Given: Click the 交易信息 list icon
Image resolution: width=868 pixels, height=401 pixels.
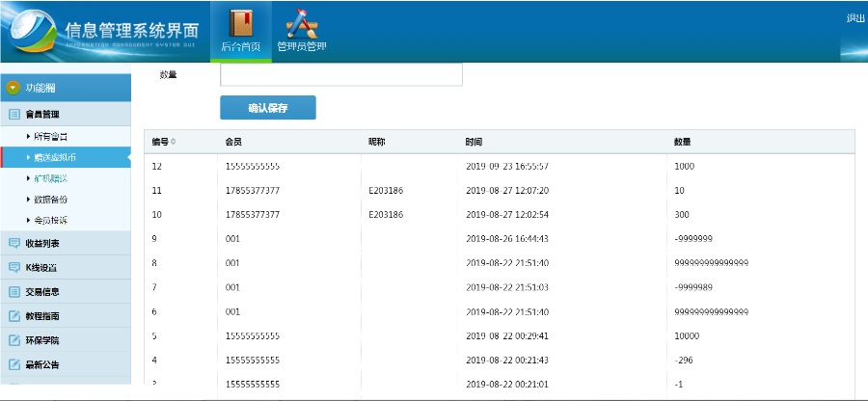Looking at the screenshot, I should point(14,292).
